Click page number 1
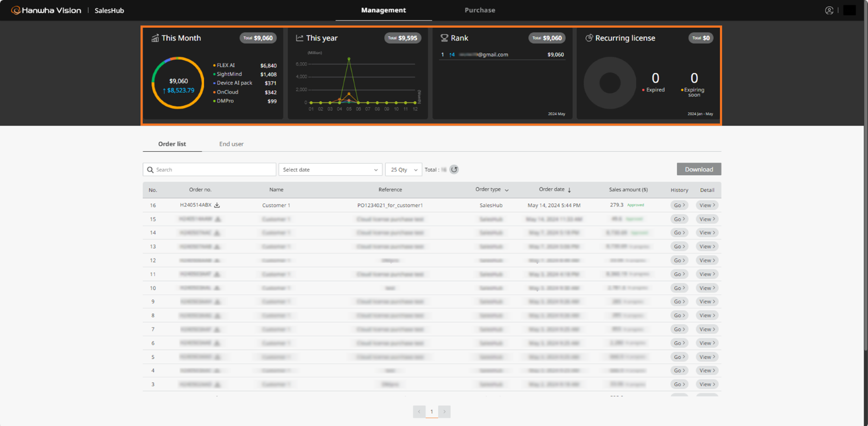 (x=432, y=412)
